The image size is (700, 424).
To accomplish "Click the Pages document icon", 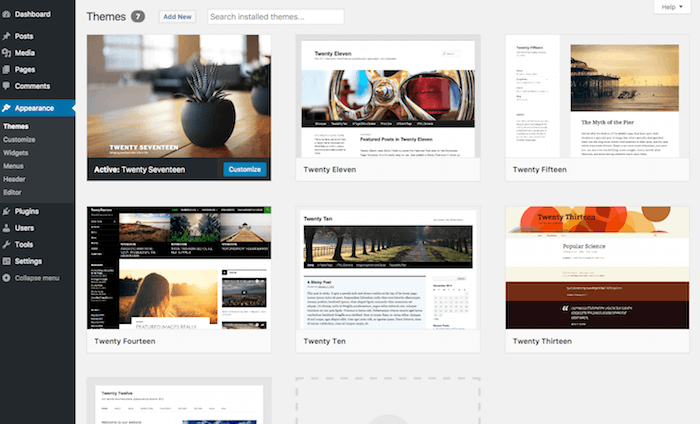I will (x=6, y=70).
